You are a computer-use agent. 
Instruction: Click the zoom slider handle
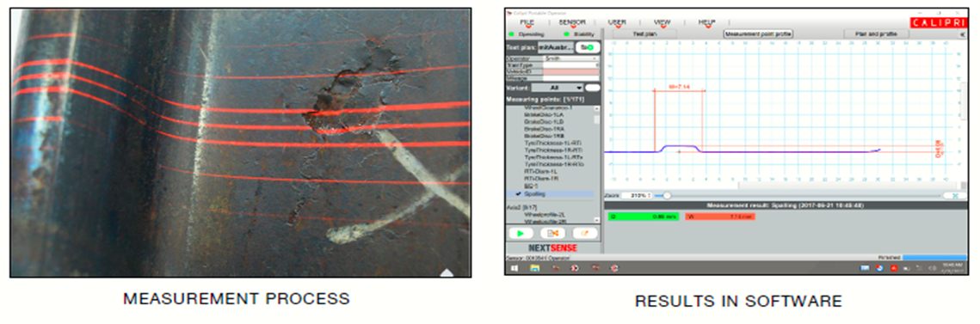point(667,195)
